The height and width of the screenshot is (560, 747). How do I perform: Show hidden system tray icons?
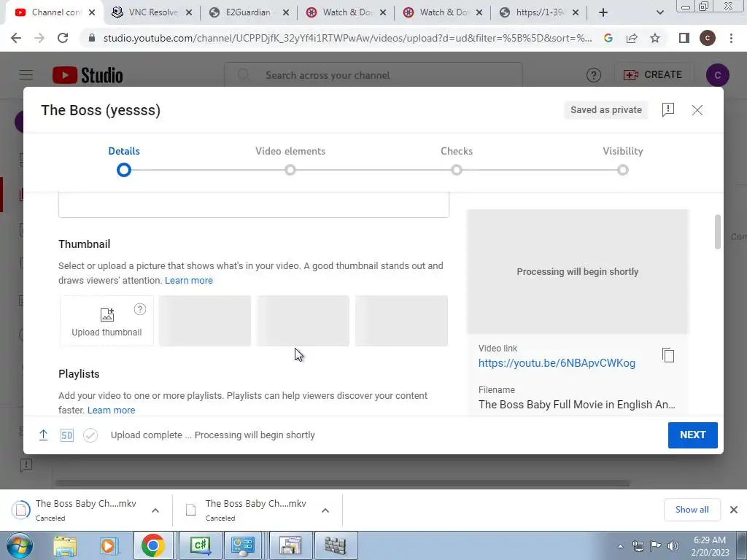(x=620, y=545)
